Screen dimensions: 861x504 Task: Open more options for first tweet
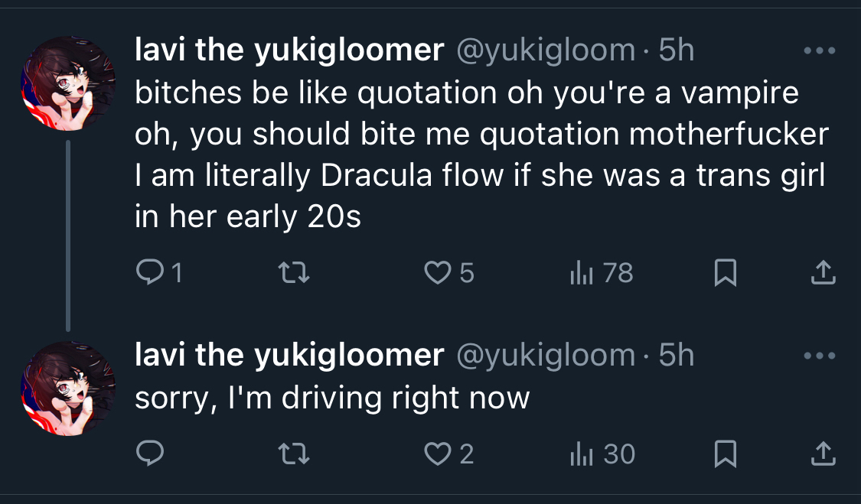pyautogui.click(x=820, y=51)
